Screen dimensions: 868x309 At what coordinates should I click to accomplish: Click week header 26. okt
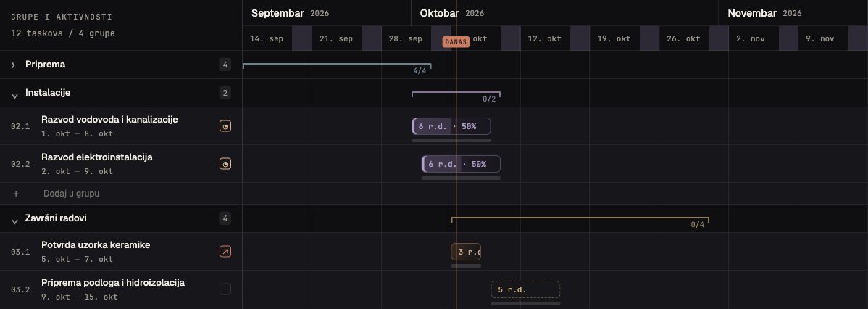click(684, 38)
